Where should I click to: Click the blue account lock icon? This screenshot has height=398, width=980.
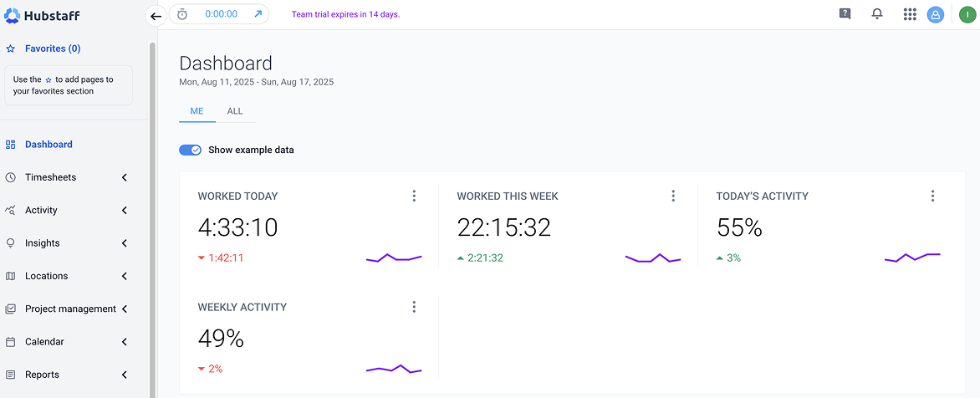[936, 14]
